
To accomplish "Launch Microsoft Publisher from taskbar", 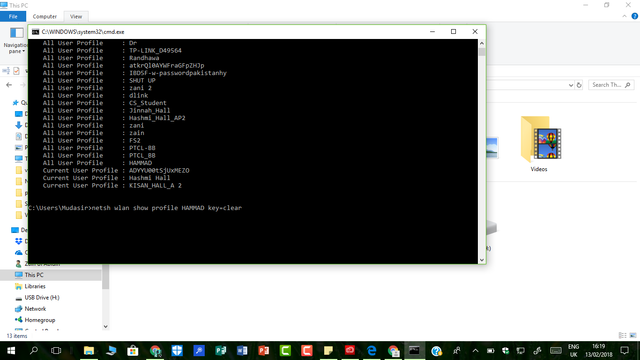I will pos(220,351).
